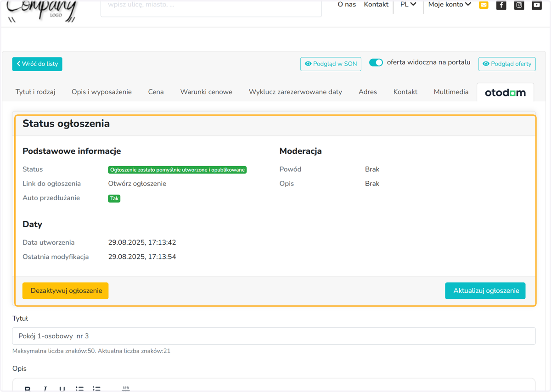
Task: Open the YouTube channel icon
Action: 537,5
